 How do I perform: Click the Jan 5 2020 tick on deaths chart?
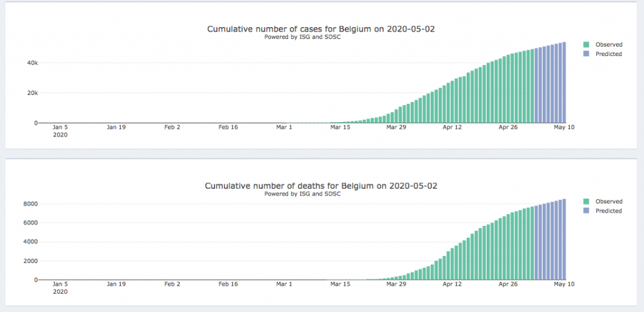point(60,287)
